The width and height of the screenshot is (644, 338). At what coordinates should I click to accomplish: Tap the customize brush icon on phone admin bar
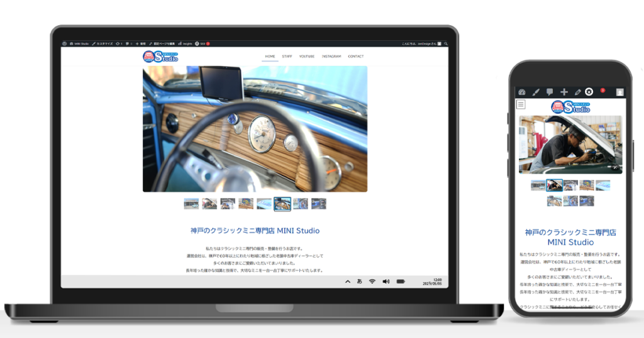(x=536, y=92)
